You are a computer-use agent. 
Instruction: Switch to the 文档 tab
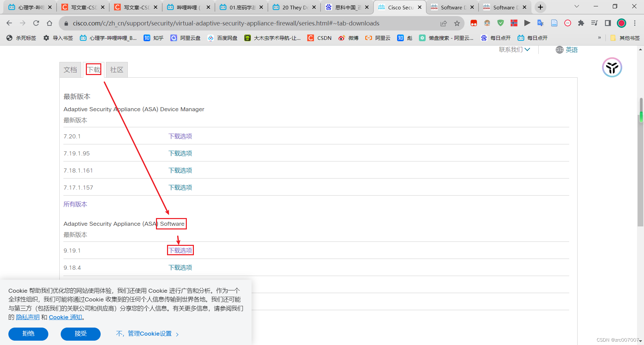pos(70,70)
